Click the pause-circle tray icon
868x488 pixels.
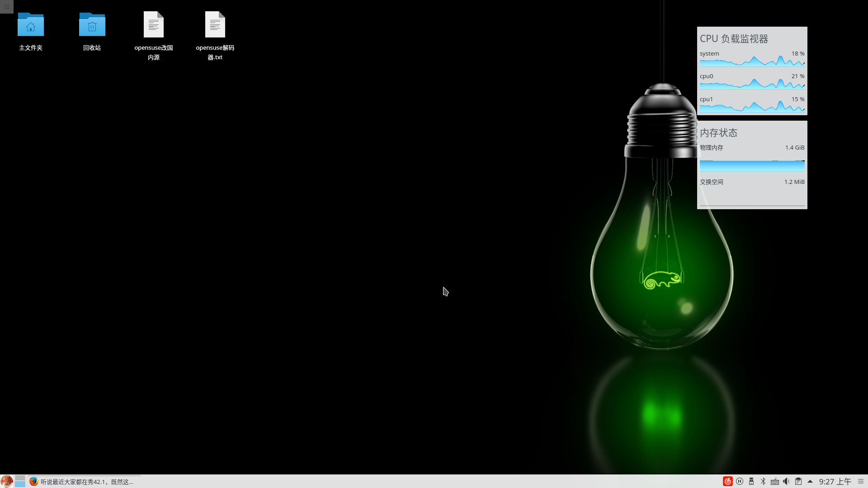[740, 481]
